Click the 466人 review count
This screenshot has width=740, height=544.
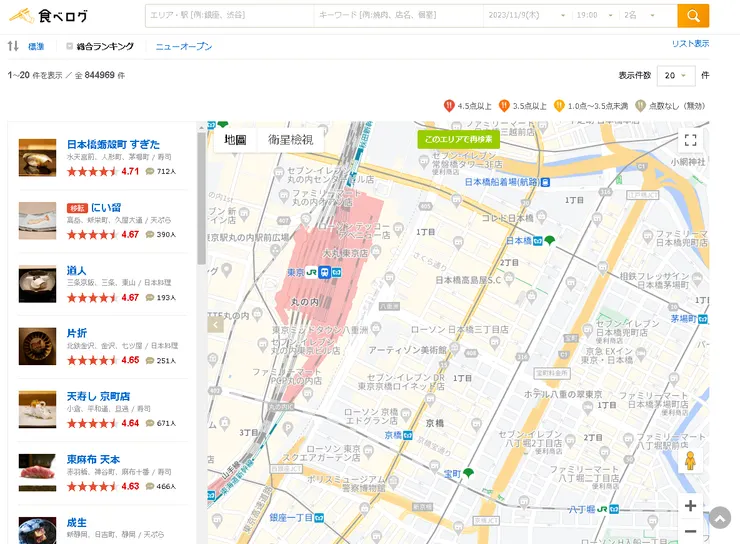point(166,486)
